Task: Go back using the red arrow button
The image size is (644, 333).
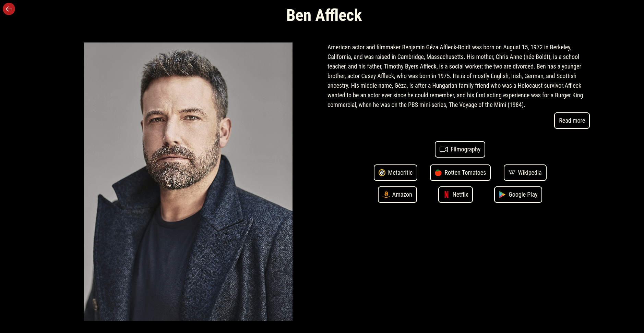Action: 9,9
